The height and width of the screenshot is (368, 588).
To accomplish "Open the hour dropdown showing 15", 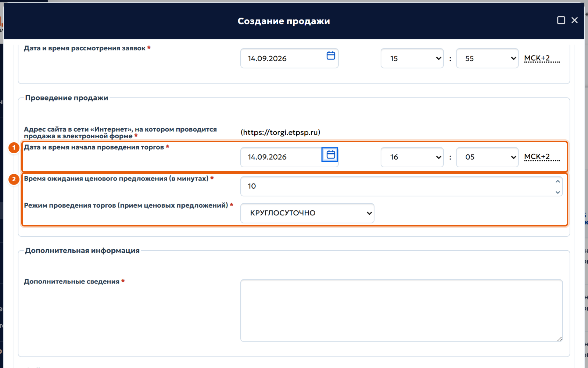I will coord(412,58).
